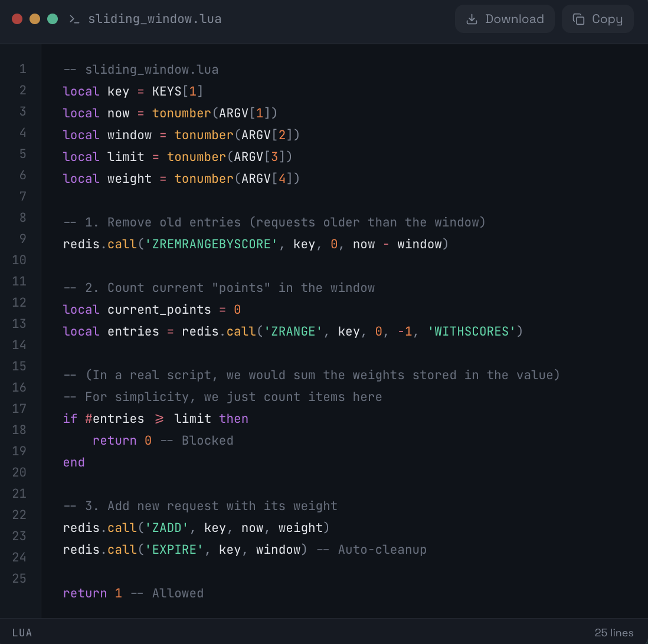648x644 pixels.
Task: Click the green window dot
Action: point(53,19)
